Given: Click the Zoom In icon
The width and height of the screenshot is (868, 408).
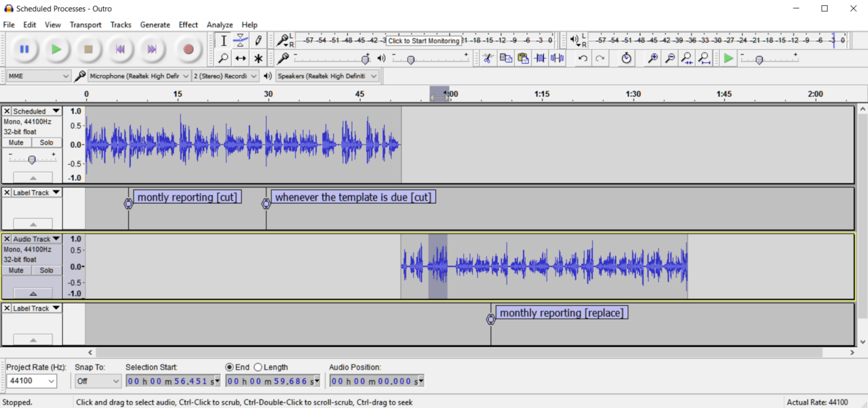Looking at the screenshot, I should click(653, 58).
